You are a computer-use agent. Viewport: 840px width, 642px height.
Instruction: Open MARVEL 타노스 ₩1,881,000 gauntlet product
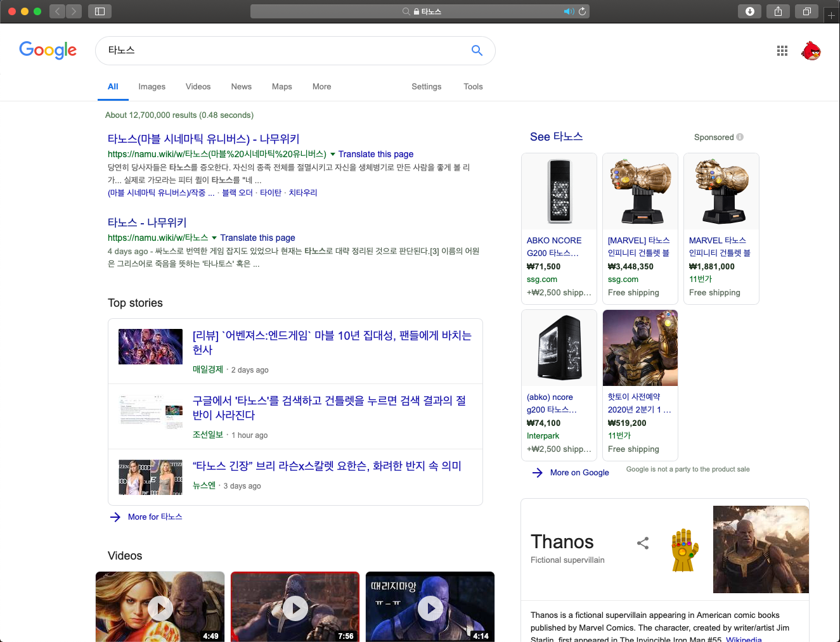(x=721, y=229)
